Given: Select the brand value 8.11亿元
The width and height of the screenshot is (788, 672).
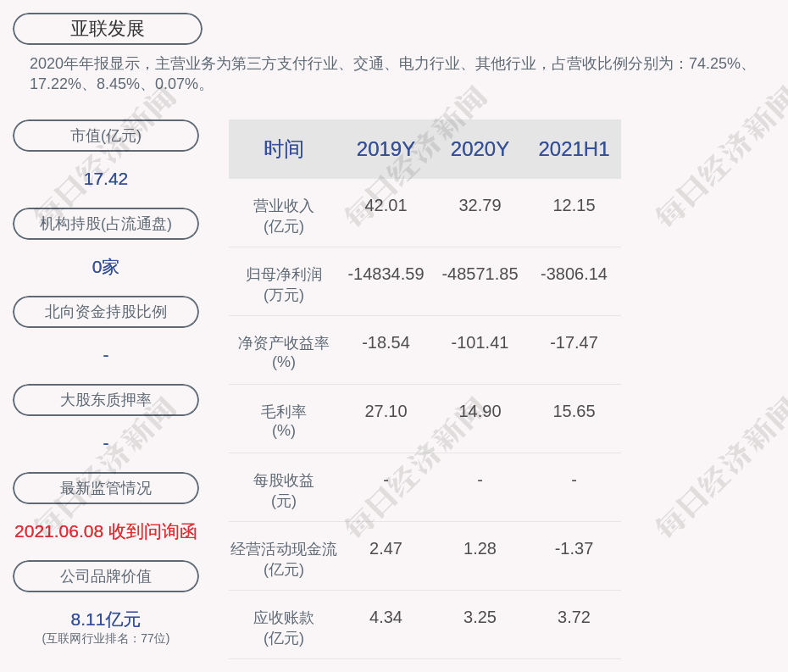Looking at the screenshot, I should point(106,619).
